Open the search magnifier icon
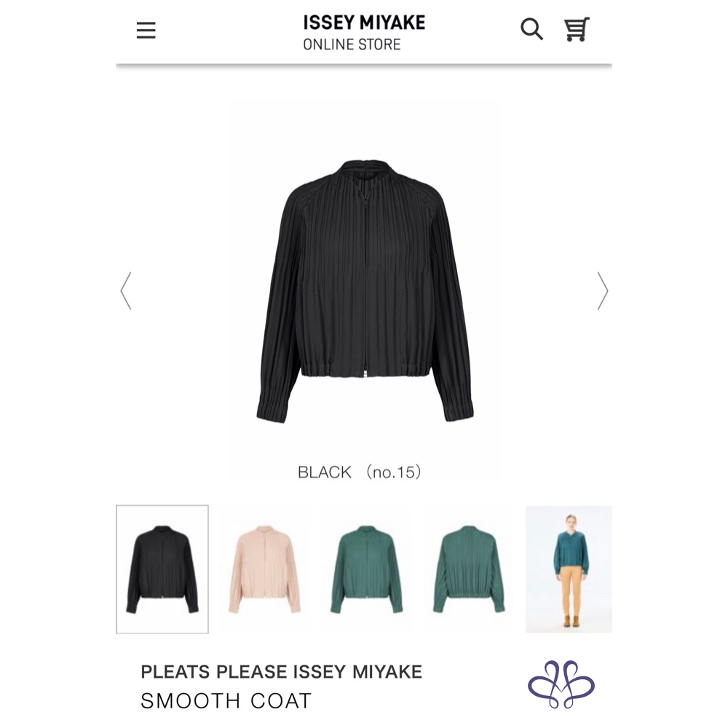728x728 pixels. coord(531,29)
